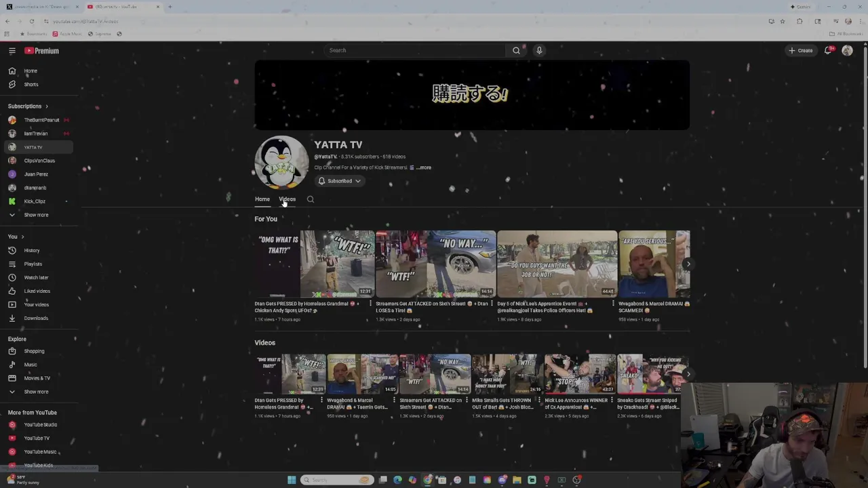
Task: Open Your videos in sidebar
Action: tap(37, 304)
